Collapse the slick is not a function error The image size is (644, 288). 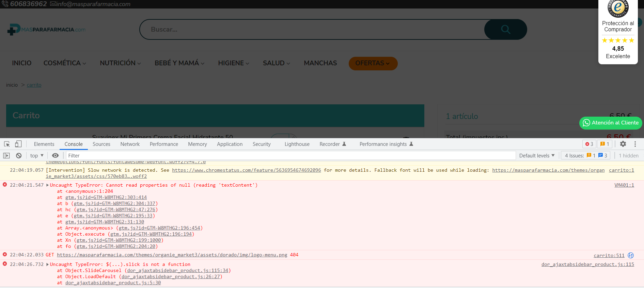48,265
